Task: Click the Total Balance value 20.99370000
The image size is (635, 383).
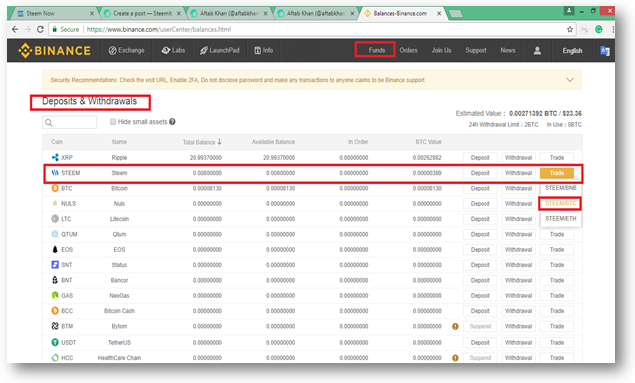Action: point(206,157)
